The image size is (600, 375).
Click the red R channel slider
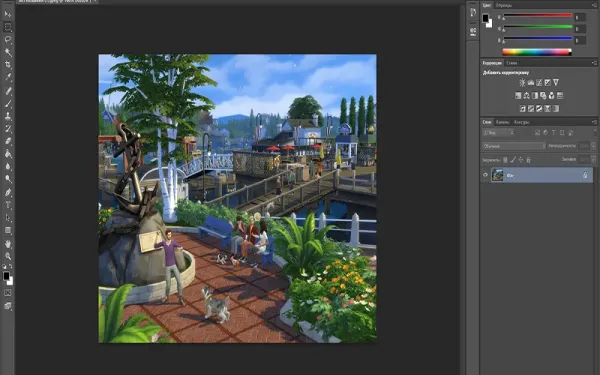(x=538, y=16)
